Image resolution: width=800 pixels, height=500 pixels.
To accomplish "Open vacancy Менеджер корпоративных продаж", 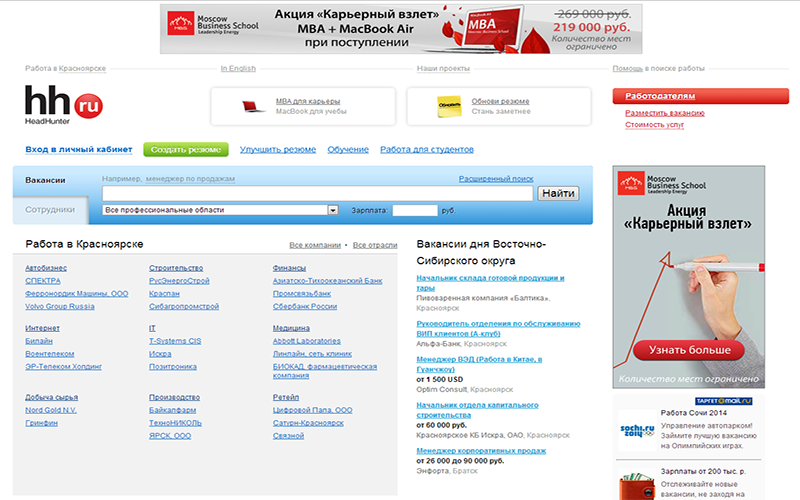I will [481, 451].
